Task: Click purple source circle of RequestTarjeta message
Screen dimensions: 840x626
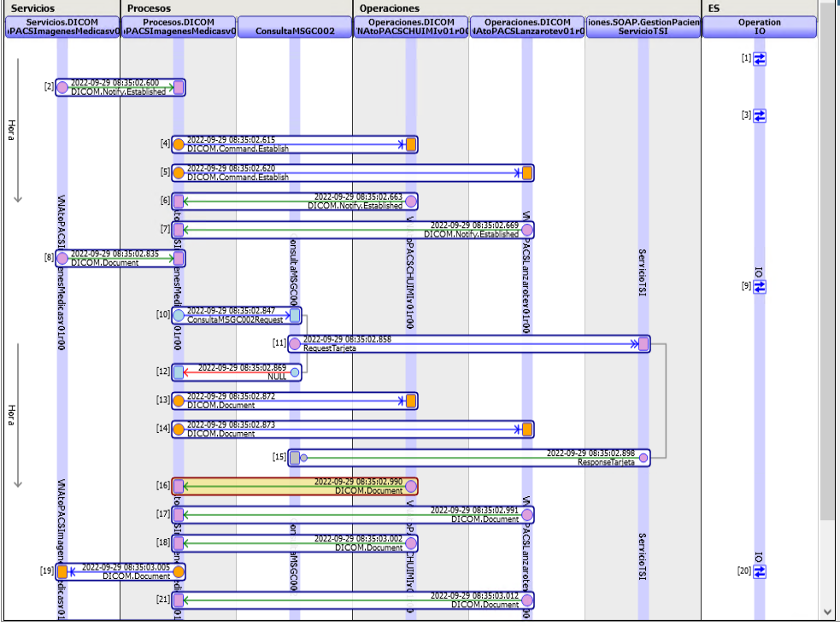Action: [295, 344]
